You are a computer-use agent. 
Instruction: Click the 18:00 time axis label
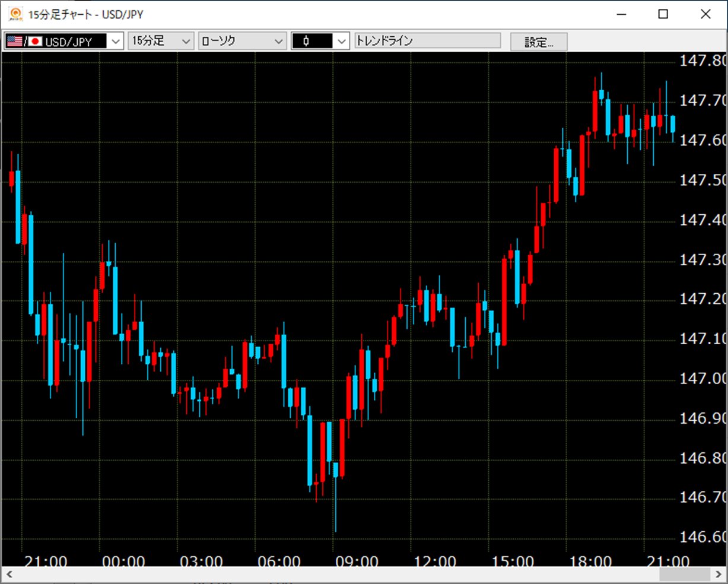pos(590,561)
